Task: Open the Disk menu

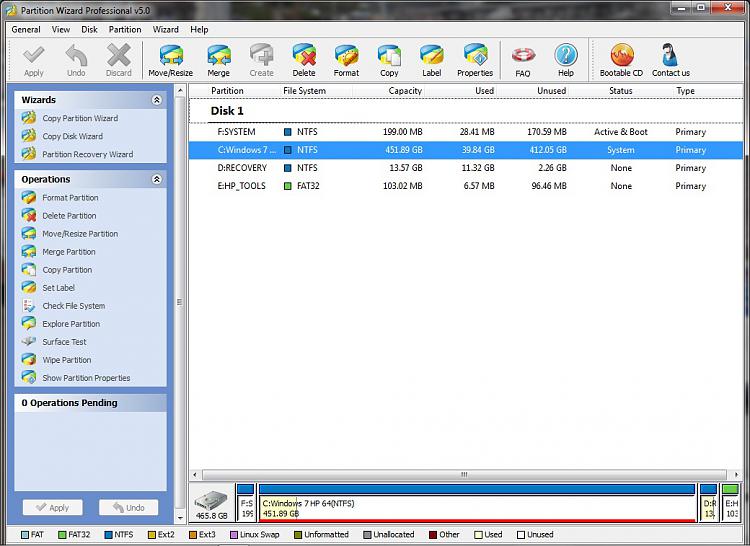Action: click(x=89, y=30)
